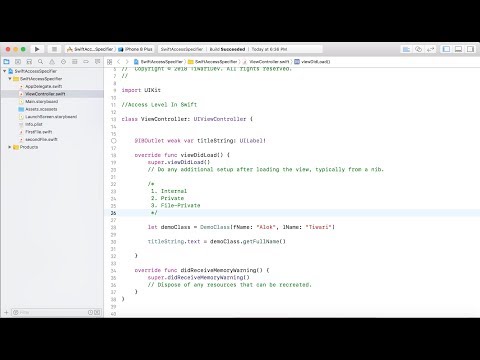Open the Report navigator

97,62
